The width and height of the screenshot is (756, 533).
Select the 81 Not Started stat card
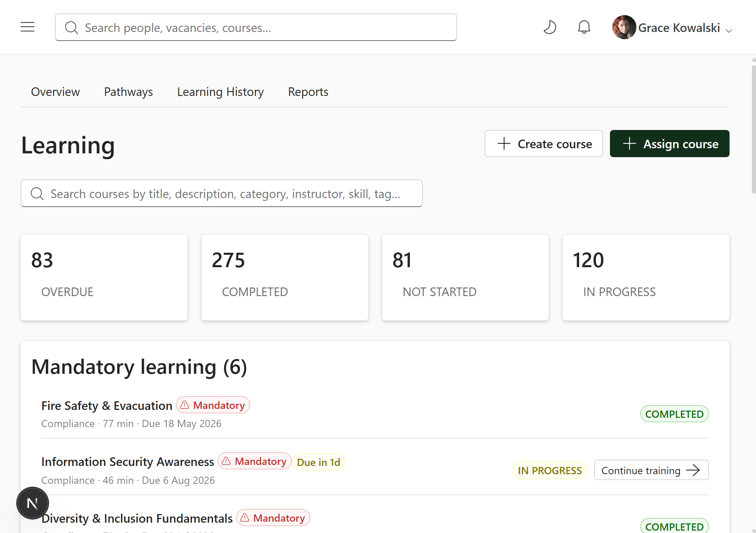click(x=465, y=278)
